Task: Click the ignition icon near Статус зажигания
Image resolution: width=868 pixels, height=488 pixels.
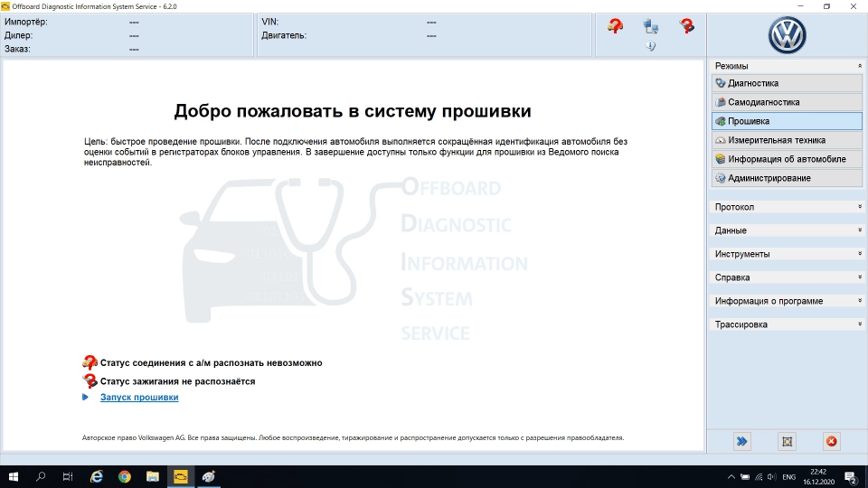Action: click(x=90, y=380)
